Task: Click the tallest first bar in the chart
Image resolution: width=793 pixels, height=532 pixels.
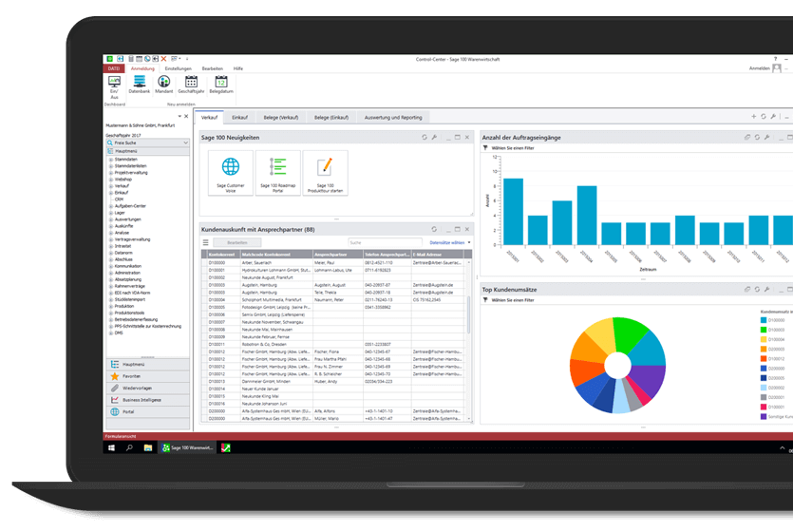Action: [514, 212]
